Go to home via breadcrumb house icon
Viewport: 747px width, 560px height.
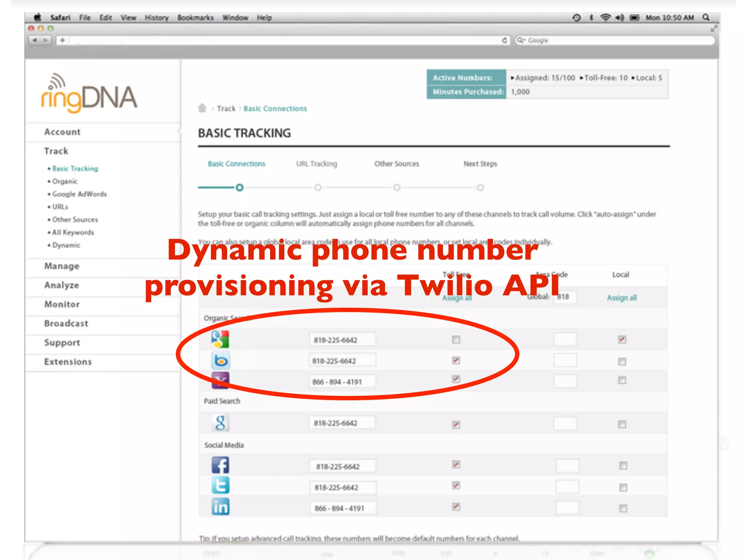coord(202,108)
